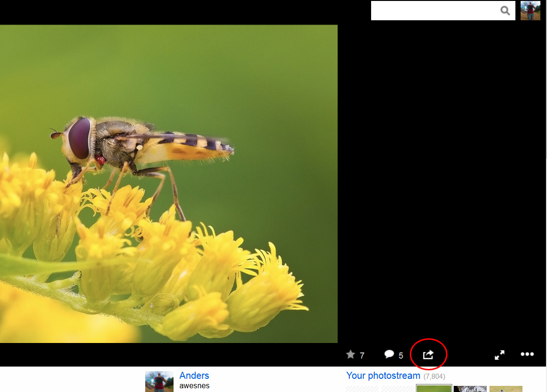Open the Your photostream link
Image resolution: width=547 pixels, height=392 pixels.
383,376
